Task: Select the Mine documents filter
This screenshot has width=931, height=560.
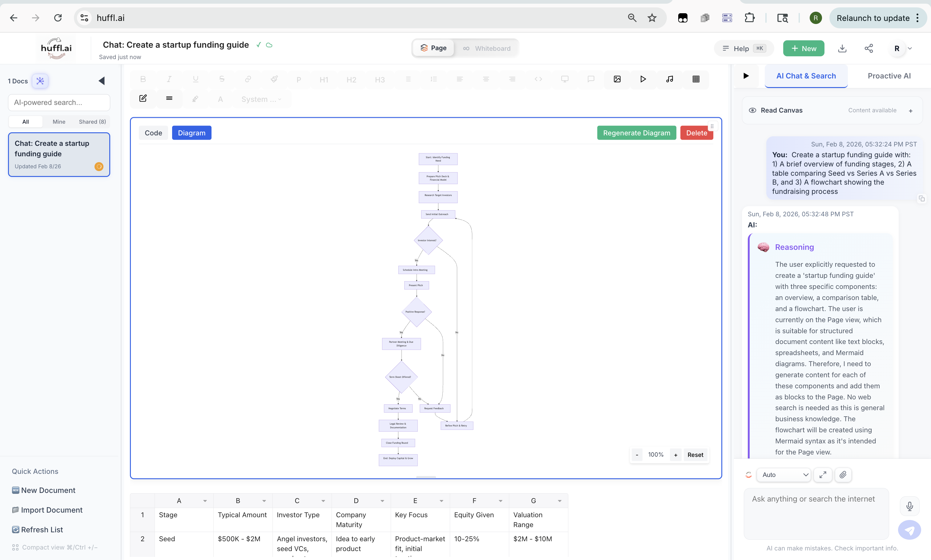Action: (59, 122)
